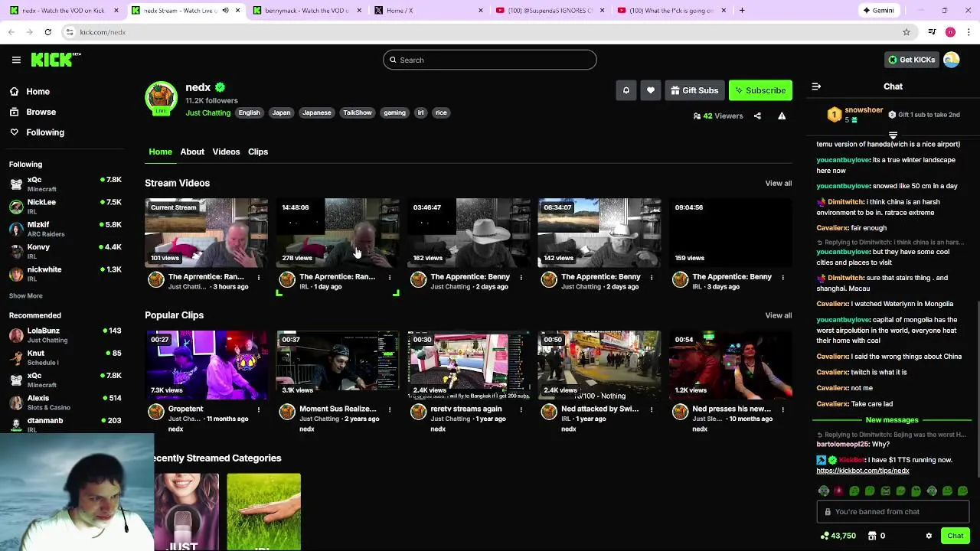Open LolaBunz in Recommended list
Image resolution: width=980 pixels, height=551 pixels.
[x=65, y=335]
